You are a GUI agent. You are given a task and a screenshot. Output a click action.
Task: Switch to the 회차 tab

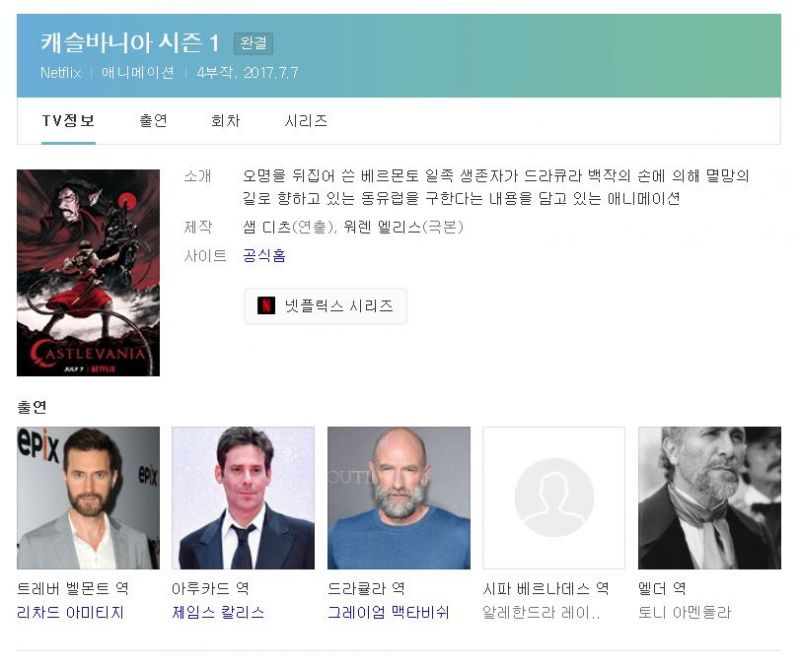pos(225,121)
